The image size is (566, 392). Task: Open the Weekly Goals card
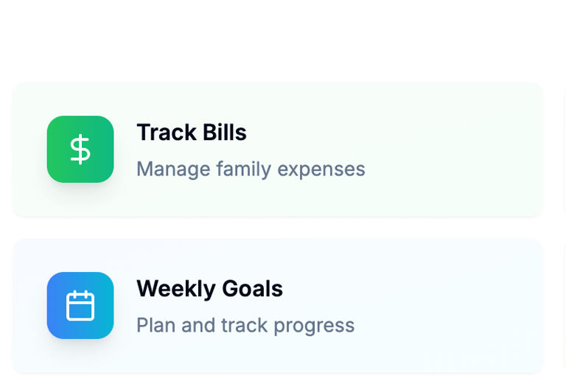point(277,306)
